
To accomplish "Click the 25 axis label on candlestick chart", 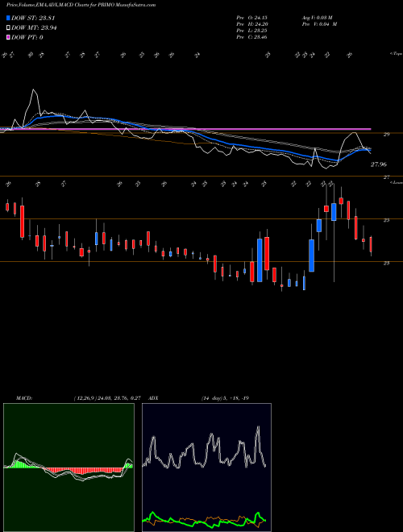I will (386, 220).
